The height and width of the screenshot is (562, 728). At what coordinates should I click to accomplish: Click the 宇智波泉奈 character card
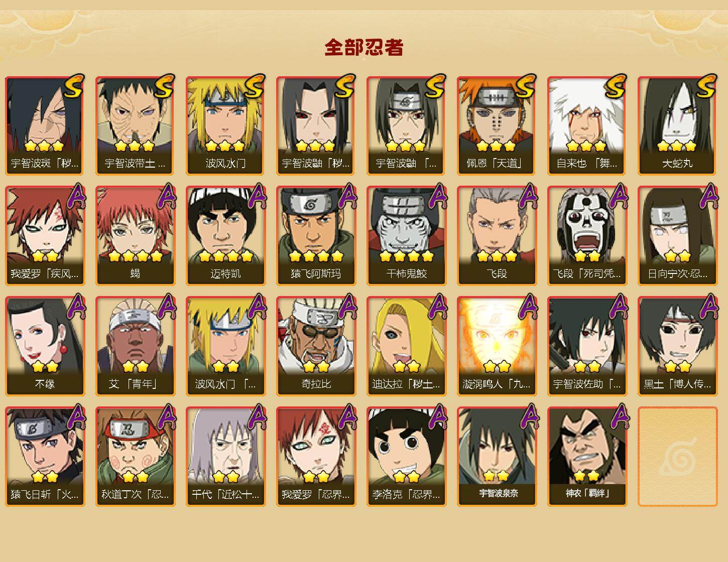pos(497,457)
